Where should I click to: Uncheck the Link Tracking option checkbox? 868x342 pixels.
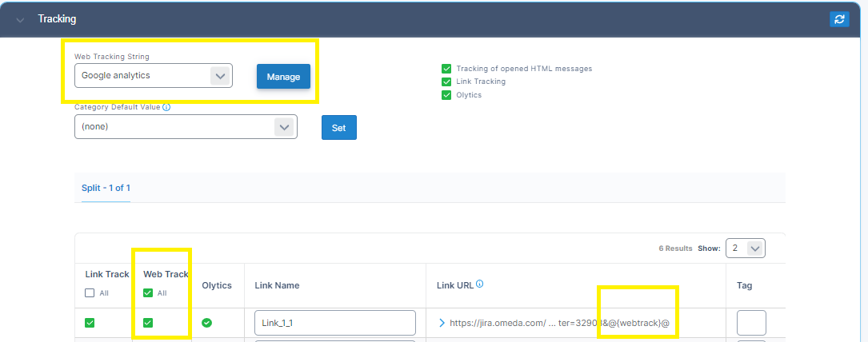[x=446, y=82]
